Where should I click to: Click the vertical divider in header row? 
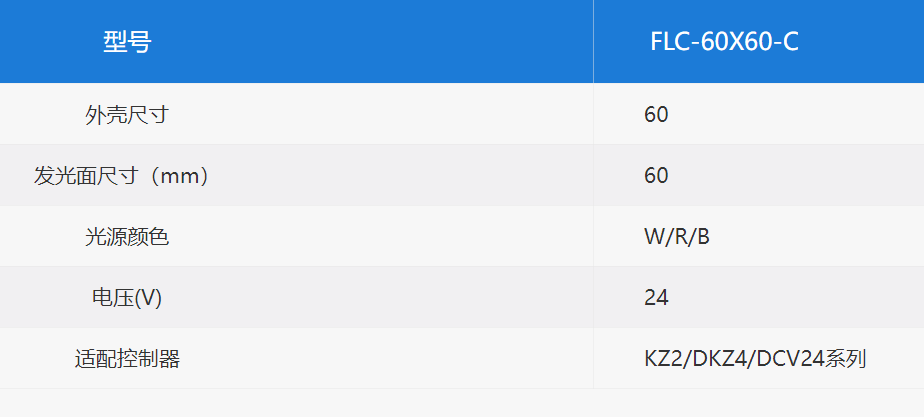pos(593,41)
